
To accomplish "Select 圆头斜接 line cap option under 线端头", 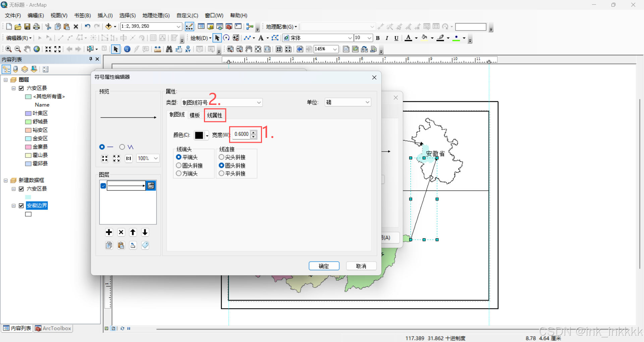I will tap(179, 165).
